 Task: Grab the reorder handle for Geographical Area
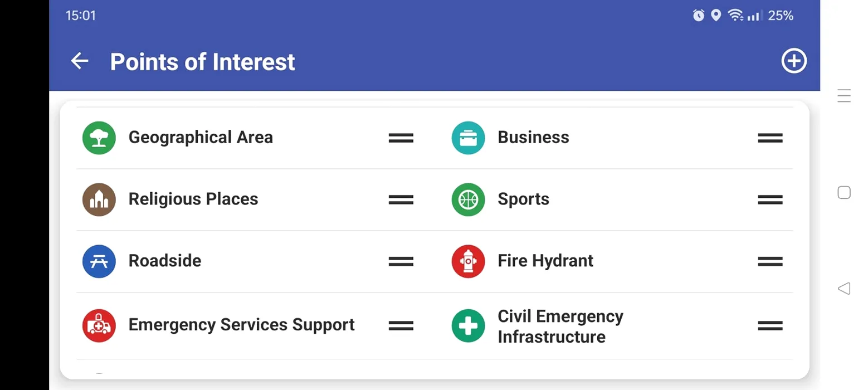pos(401,138)
